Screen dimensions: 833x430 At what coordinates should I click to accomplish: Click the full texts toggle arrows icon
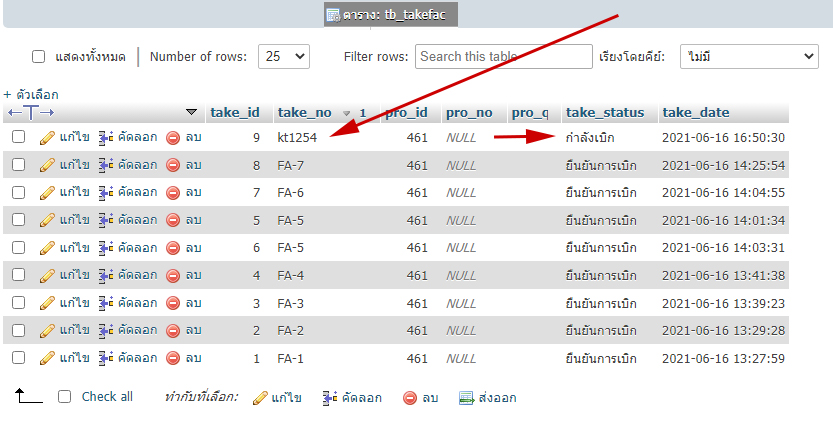pyautogui.click(x=31, y=112)
